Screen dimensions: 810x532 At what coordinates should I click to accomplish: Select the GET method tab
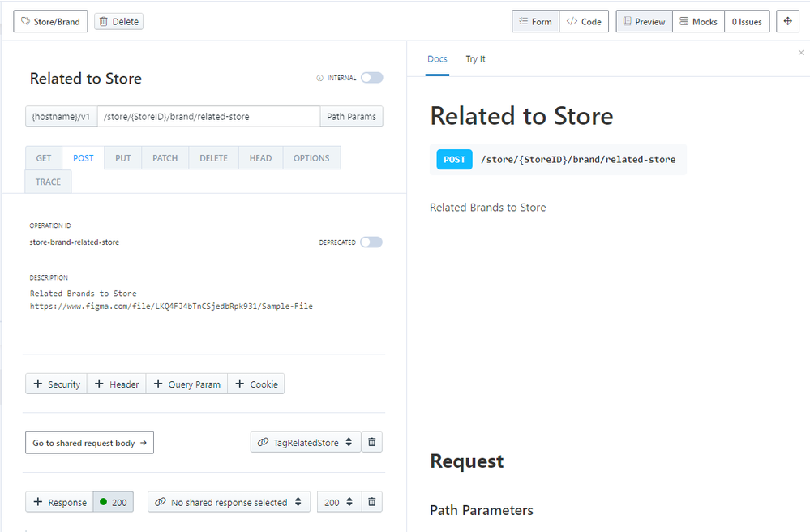pyautogui.click(x=44, y=158)
